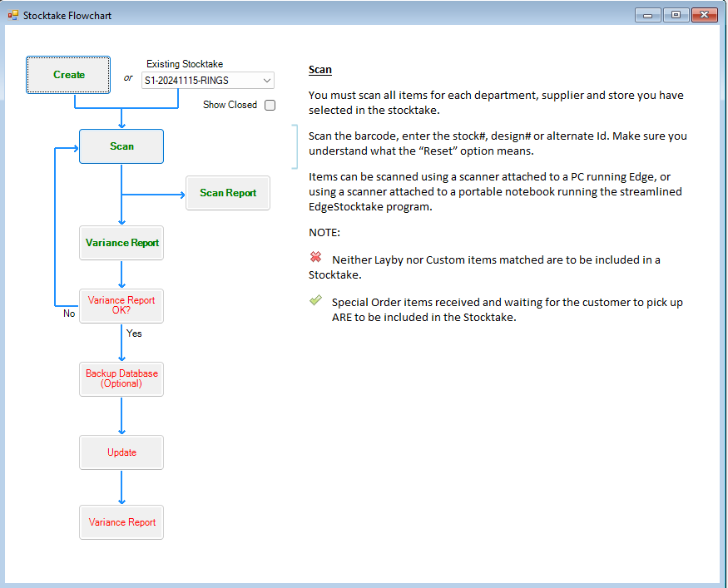Click the Create button

coord(67,74)
